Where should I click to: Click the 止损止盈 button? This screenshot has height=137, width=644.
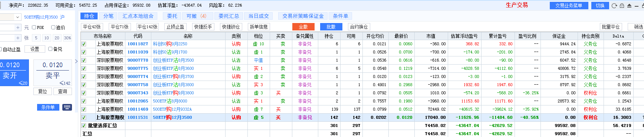click(x=175, y=27)
